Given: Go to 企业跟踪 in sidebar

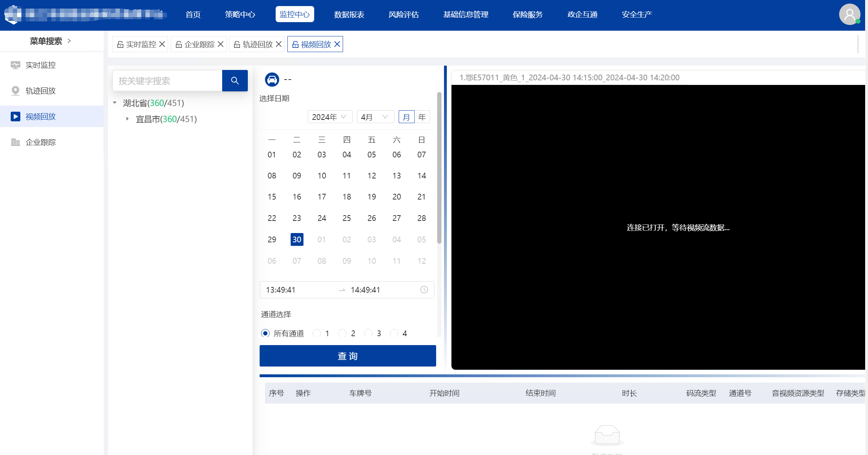Looking at the screenshot, I should (52, 142).
